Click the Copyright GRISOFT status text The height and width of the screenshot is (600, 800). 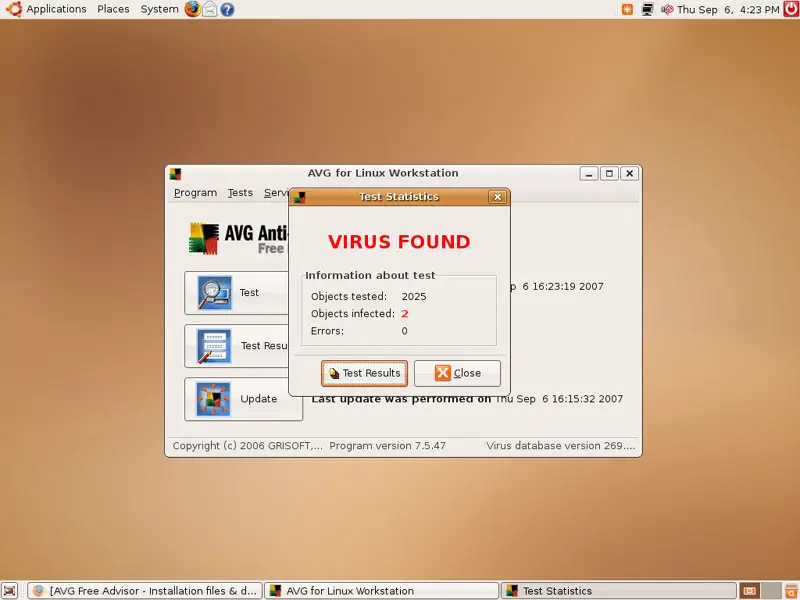pyautogui.click(x=247, y=446)
